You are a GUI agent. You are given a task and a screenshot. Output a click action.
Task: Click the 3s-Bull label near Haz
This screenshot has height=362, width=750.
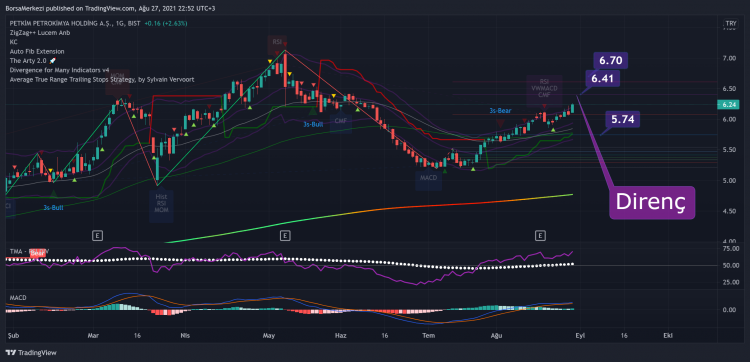pos(314,124)
